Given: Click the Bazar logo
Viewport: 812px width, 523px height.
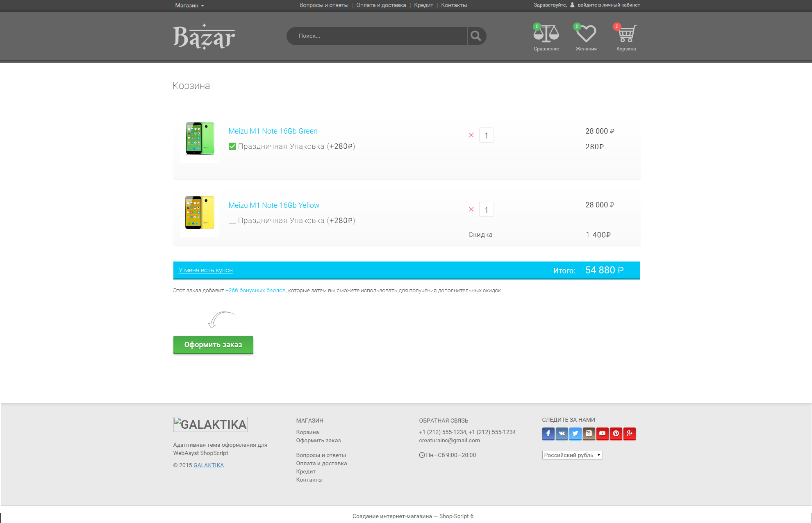Looking at the screenshot, I should tap(204, 36).
